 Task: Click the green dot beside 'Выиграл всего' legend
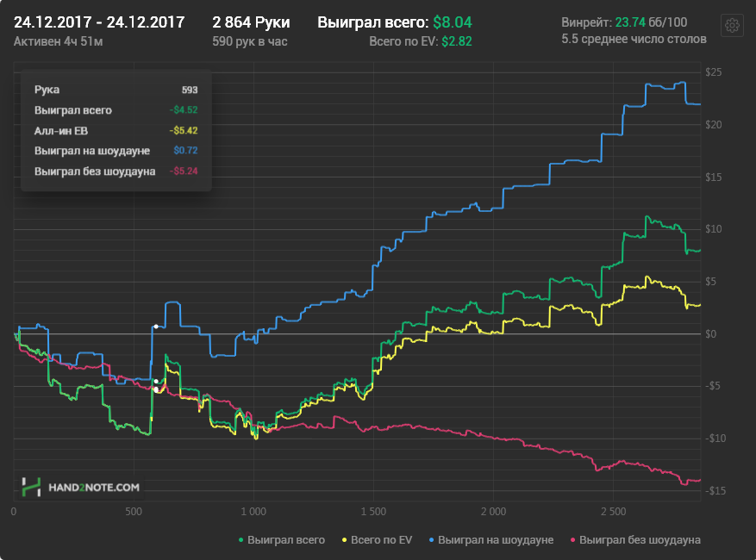(241, 540)
